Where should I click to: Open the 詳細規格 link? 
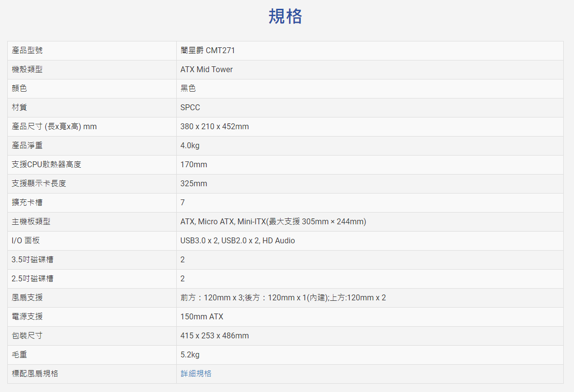coord(196,373)
